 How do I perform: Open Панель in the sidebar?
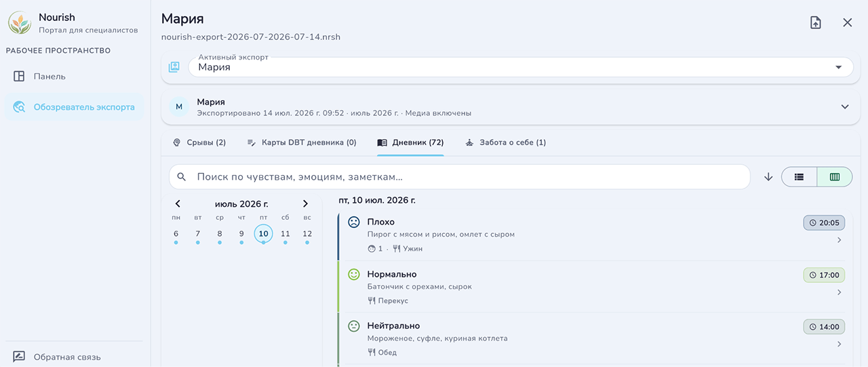tap(74, 77)
